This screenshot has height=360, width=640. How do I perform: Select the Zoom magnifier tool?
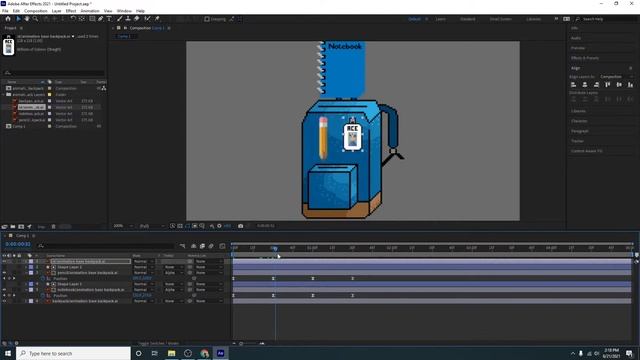point(36,19)
